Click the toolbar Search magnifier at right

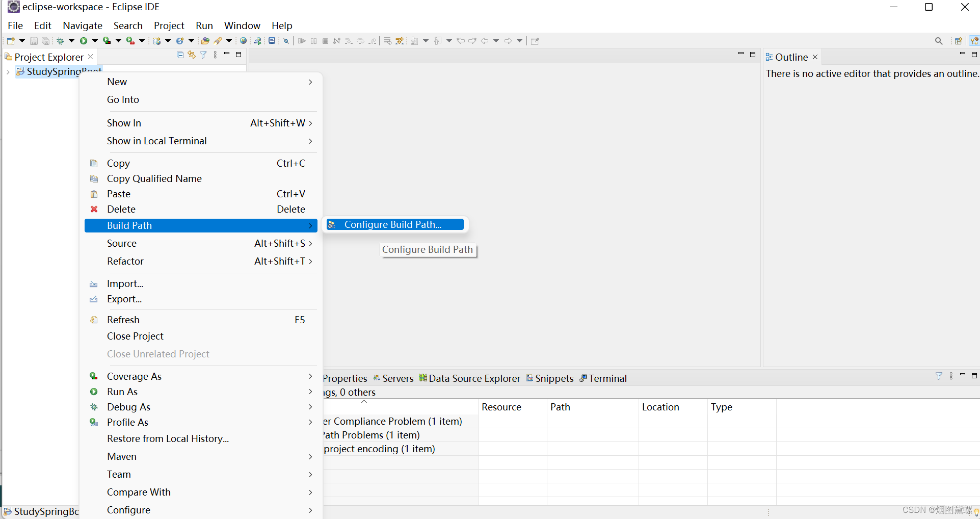[x=939, y=41]
